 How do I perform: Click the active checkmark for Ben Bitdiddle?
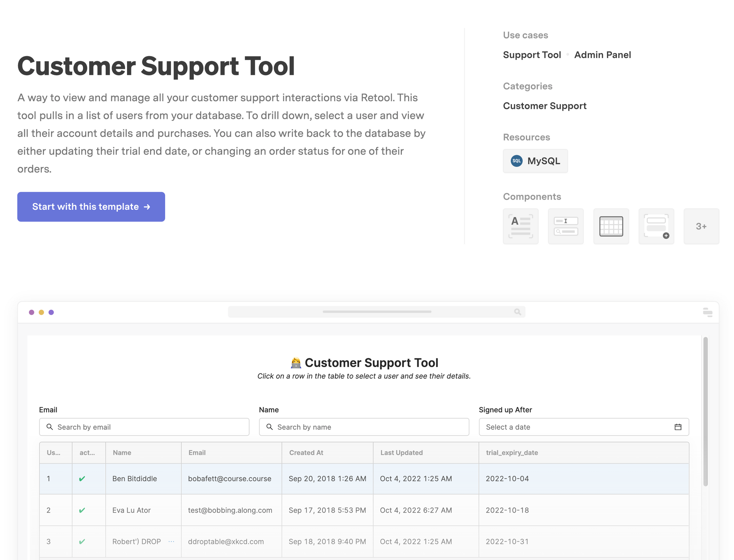pyautogui.click(x=82, y=479)
